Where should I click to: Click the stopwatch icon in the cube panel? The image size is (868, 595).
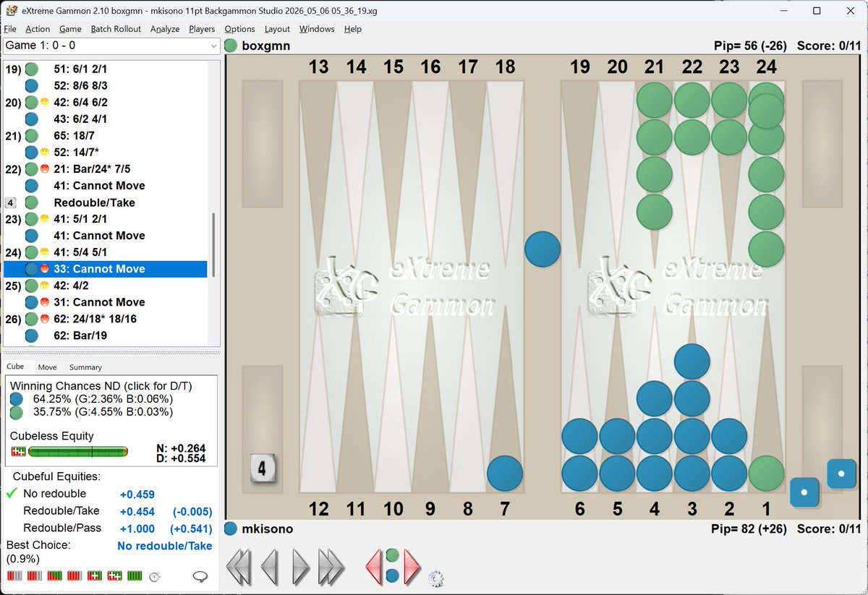tap(154, 576)
